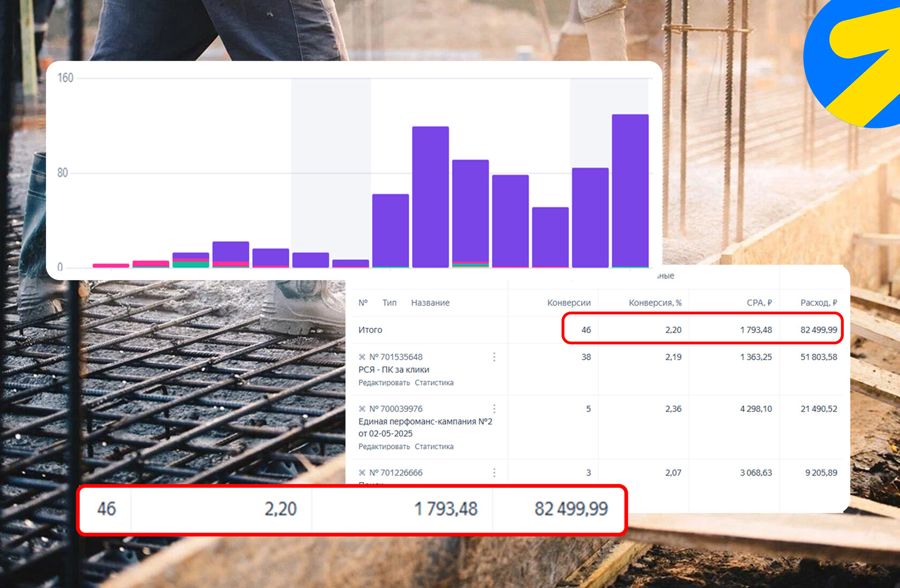The height and width of the screenshot is (588, 900).
Task: Click the type icon beside № 701535648
Action: pyautogui.click(x=362, y=357)
